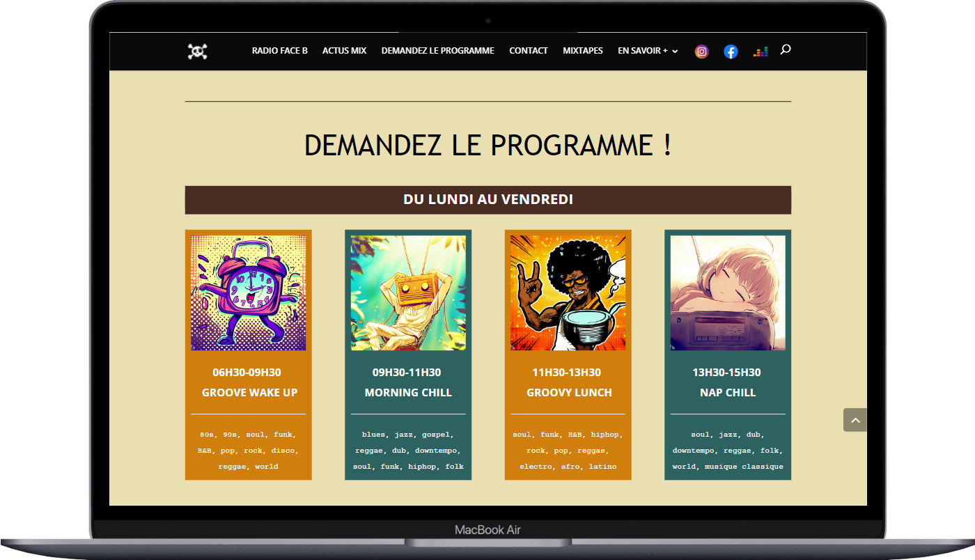Click the Deezer equalizer icon

tap(760, 52)
